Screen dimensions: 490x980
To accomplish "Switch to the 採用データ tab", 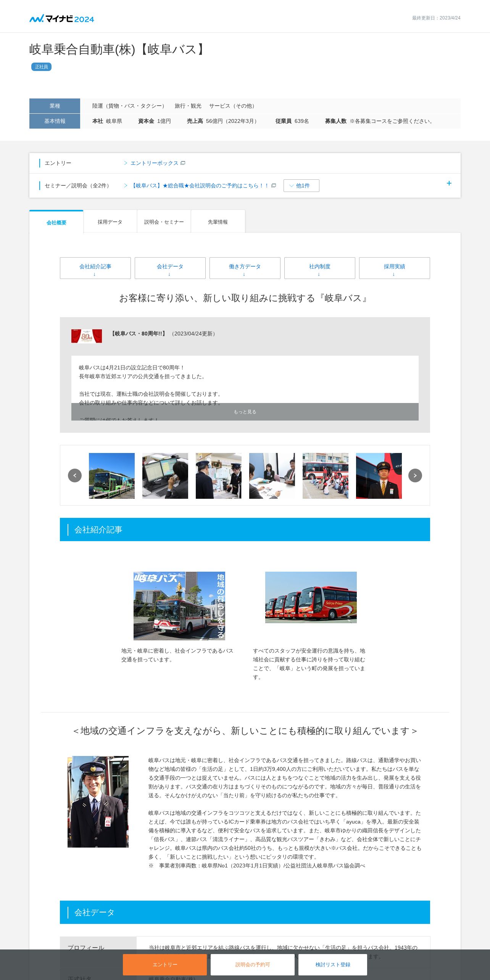I will click(110, 222).
